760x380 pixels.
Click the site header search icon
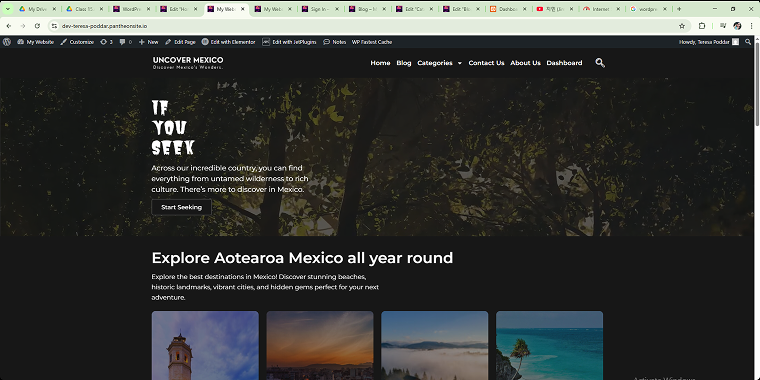pos(600,63)
